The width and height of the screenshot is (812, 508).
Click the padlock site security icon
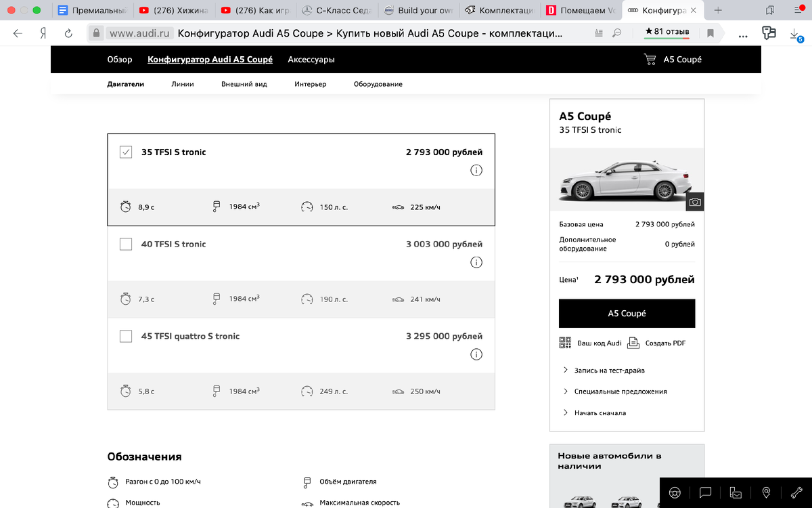point(97,33)
